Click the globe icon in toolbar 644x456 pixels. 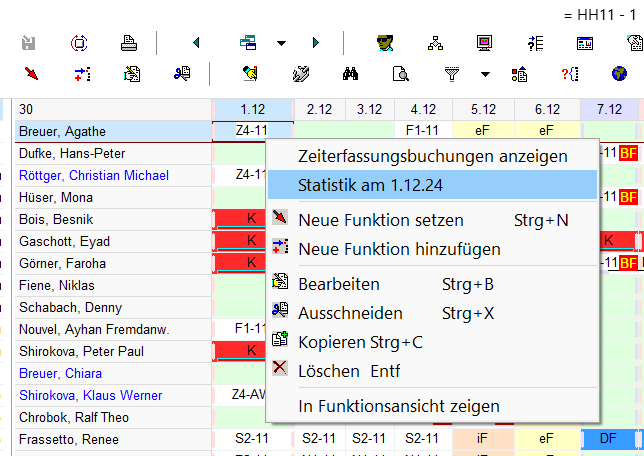pyautogui.click(x=619, y=74)
